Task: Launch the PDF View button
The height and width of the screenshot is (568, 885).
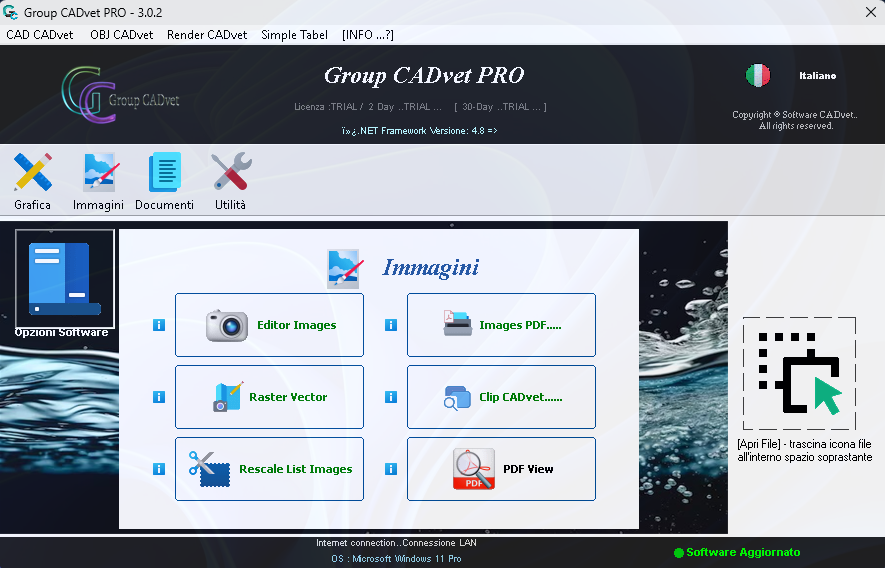Action: tap(501, 469)
